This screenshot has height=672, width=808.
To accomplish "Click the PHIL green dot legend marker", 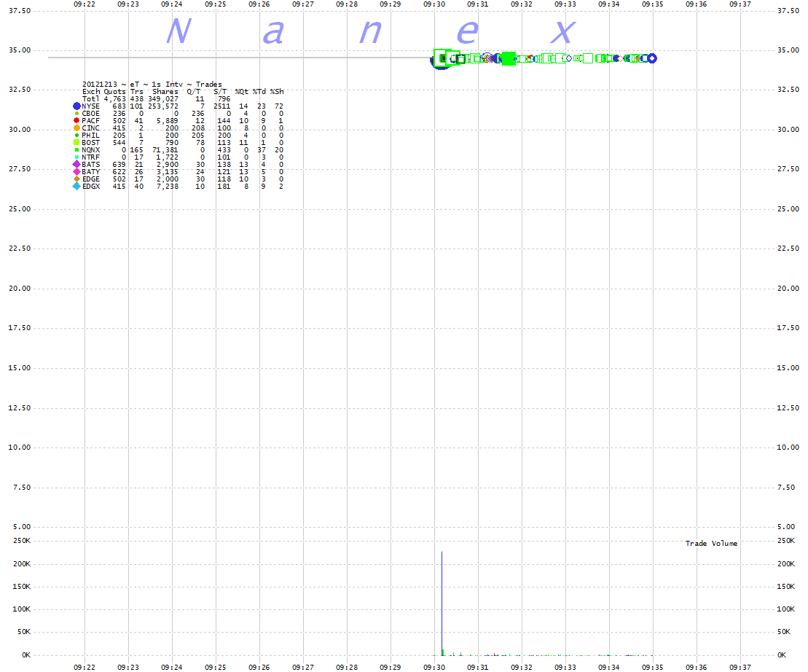I will [x=77, y=136].
